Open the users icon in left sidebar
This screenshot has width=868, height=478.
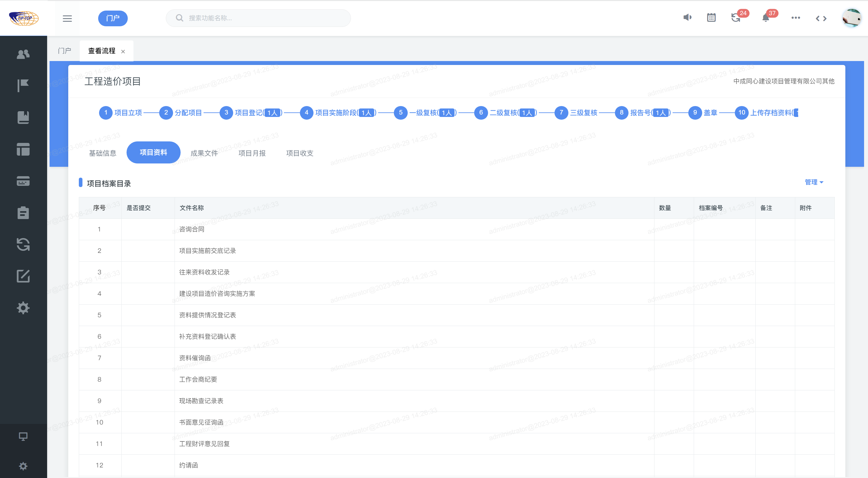[x=23, y=54]
